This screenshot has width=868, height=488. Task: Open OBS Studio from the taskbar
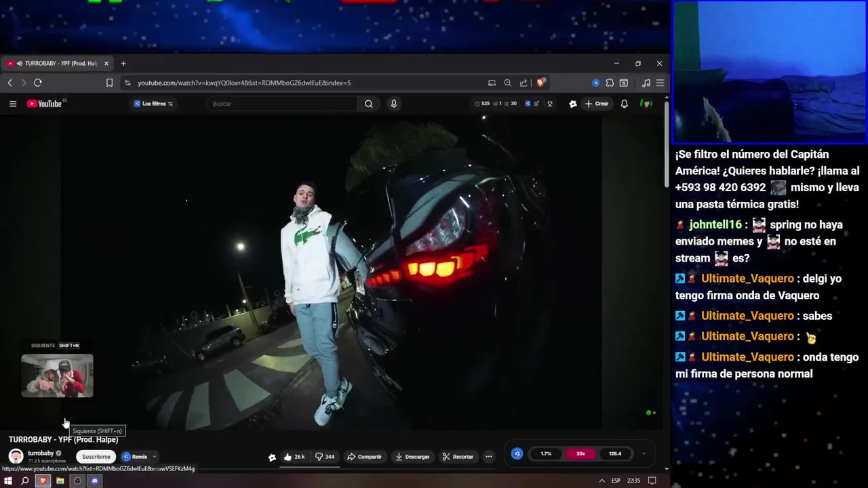click(x=77, y=481)
